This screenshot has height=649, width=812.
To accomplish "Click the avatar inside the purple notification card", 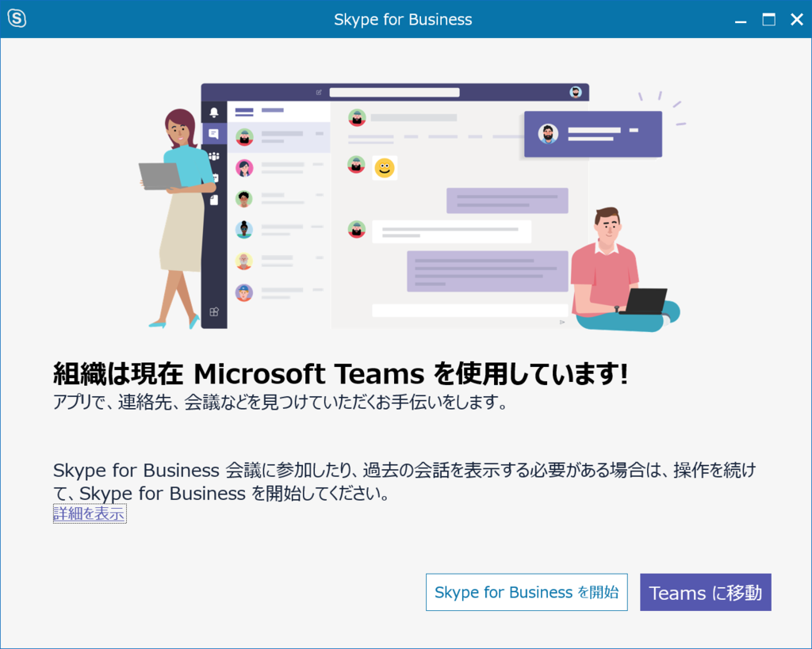I will 548,135.
